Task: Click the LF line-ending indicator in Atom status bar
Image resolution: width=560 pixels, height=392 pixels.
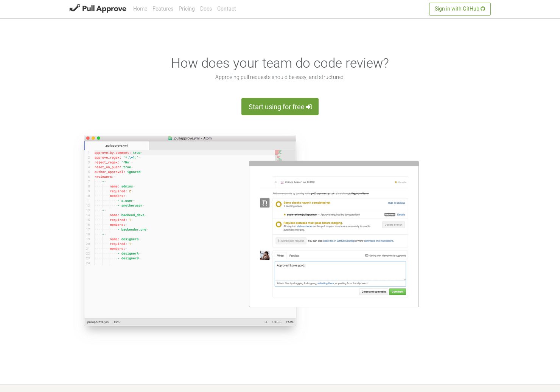Action: pyautogui.click(x=266, y=322)
